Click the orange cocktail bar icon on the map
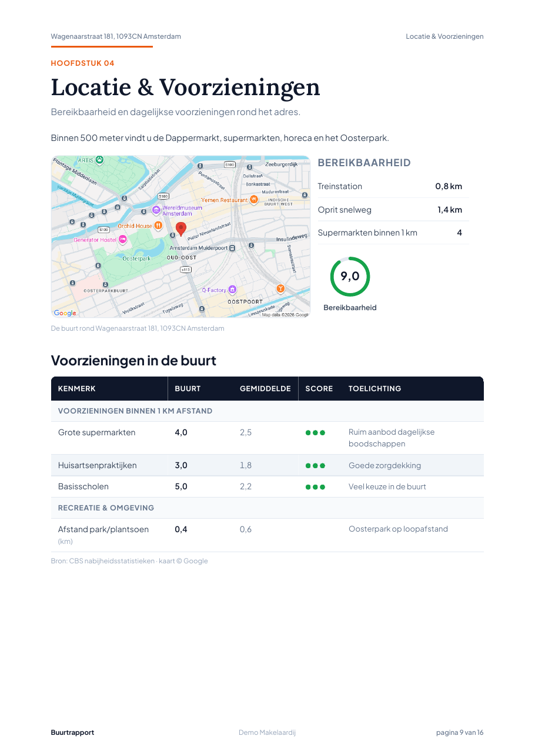 (280, 288)
